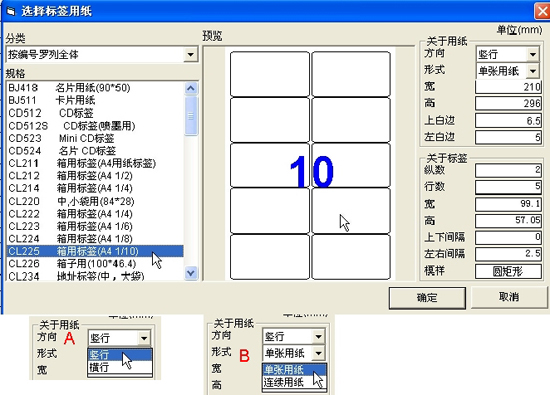Image resolution: width=550 pixels, height=395 pixels.
Task: Select CD524 名片 CD标签 row
Action: (x=95, y=151)
